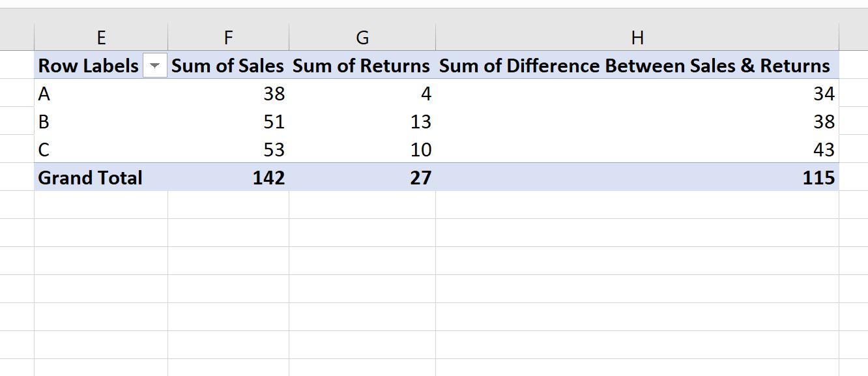Select the Grand Total label cell
This screenshot has width=868, height=376.
(101, 178)
